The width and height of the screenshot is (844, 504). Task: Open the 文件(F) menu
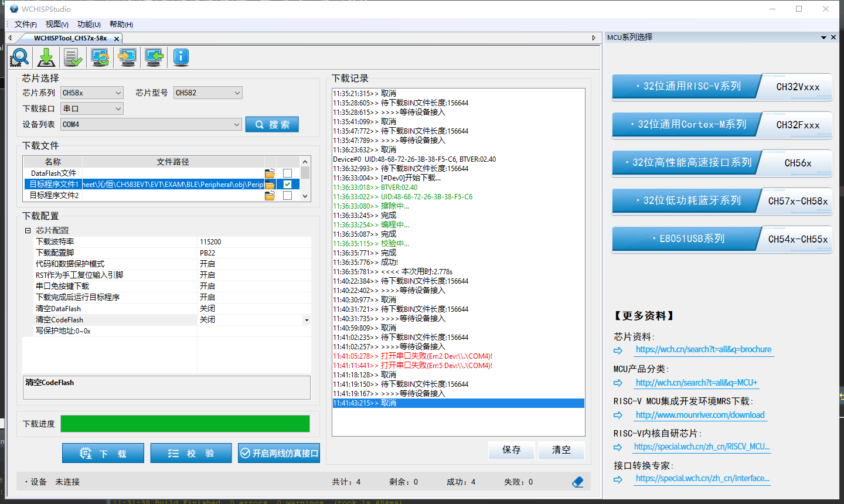click(x=26, y=25)
